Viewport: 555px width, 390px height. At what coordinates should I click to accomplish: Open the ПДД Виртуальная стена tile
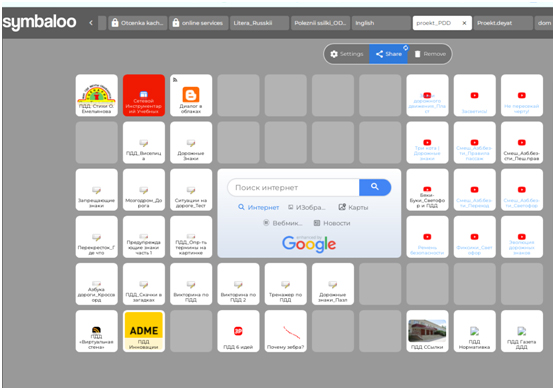[97, 331]
